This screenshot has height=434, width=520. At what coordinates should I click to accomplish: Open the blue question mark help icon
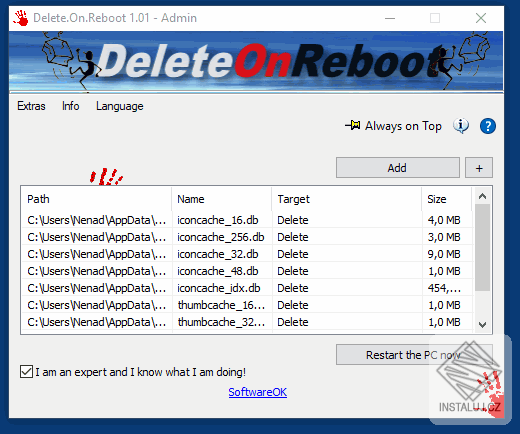pos(488,126)
